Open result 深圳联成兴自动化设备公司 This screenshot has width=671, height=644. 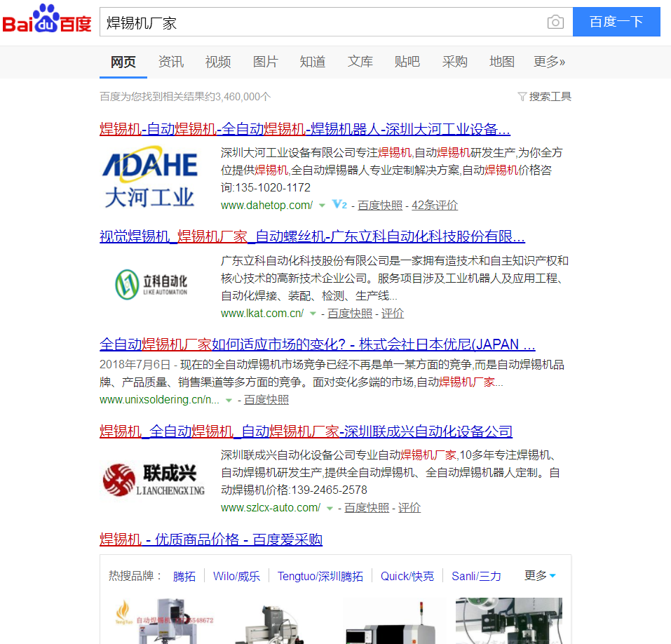click(x=306, y=431)
